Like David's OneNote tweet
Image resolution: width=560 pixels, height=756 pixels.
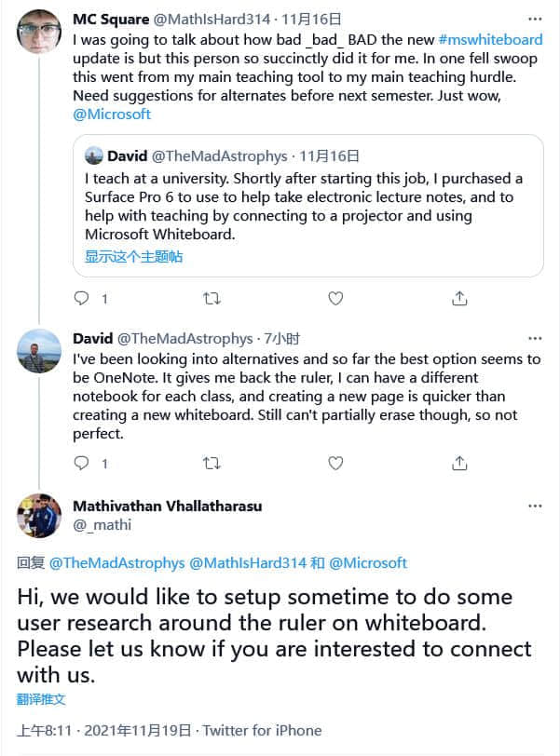point(335,463)
